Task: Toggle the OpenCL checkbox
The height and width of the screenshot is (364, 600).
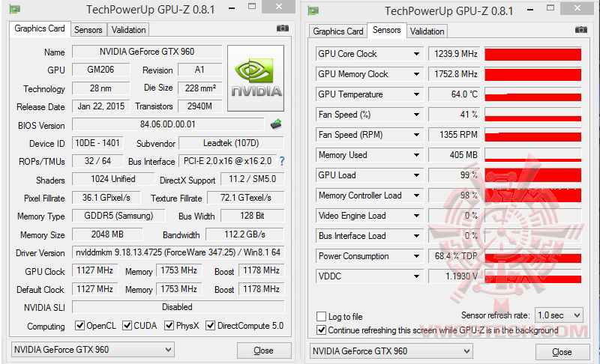Action: click(x=79, y=325)
